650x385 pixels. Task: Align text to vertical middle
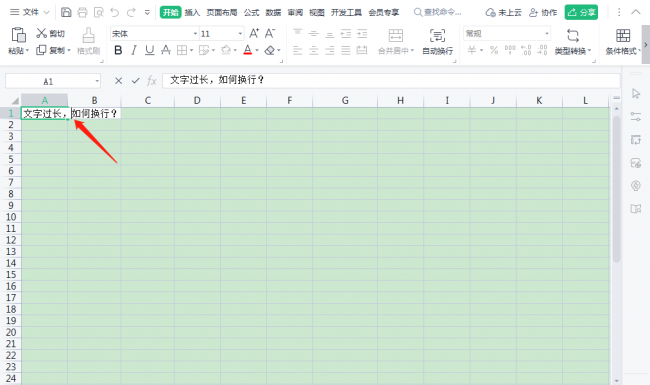coord(314,33)
